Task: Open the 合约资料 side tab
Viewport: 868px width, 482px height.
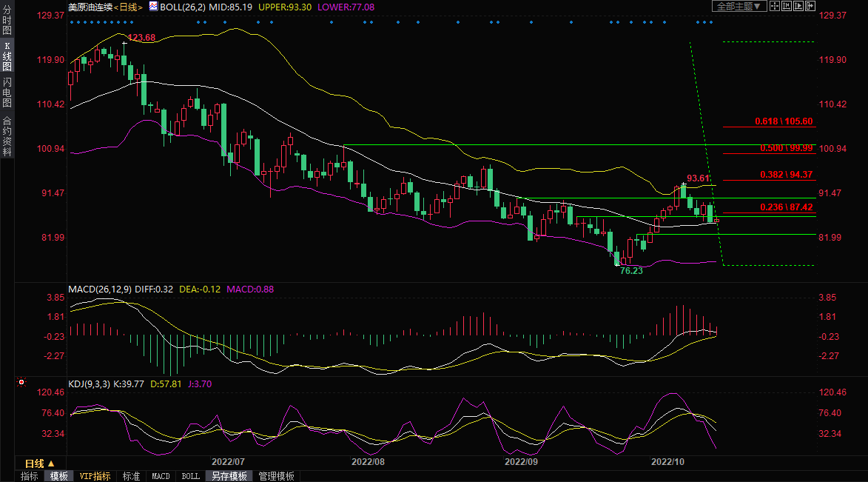Action: tap(7, 135)
